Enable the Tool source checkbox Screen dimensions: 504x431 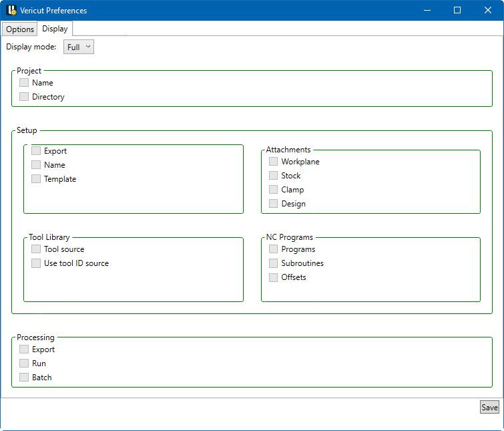(36, 249)
